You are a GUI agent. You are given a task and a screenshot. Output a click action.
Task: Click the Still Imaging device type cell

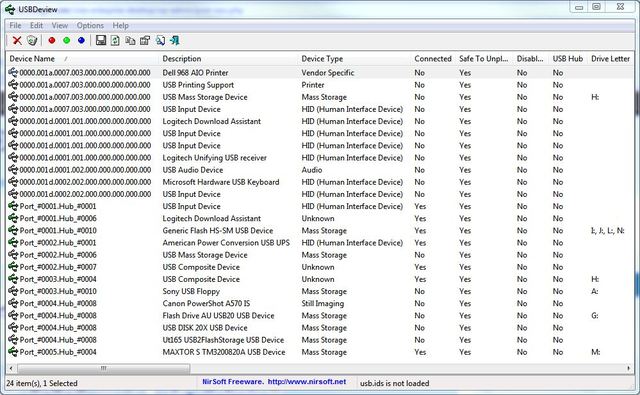[x=323, y=304]
